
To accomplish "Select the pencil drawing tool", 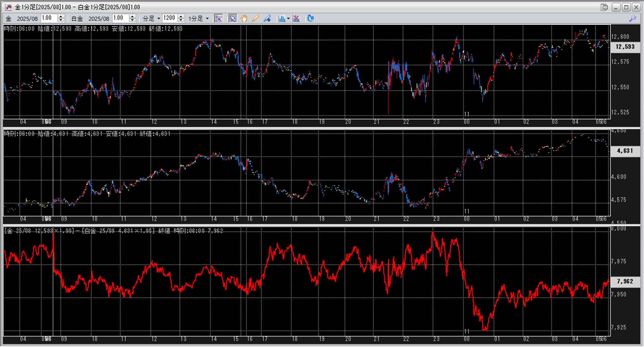I will 255,19.
